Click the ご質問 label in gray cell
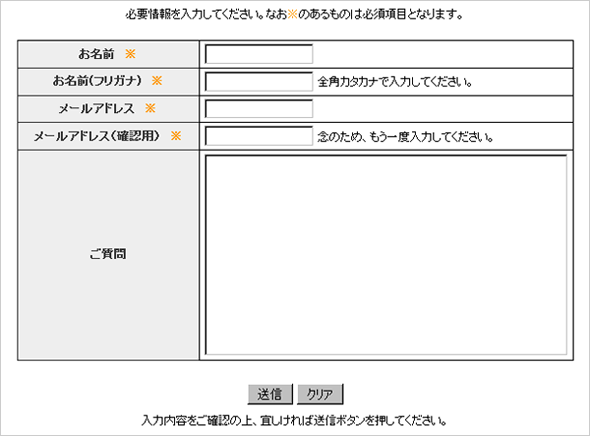The image size is (590, 436). (108, 254)
